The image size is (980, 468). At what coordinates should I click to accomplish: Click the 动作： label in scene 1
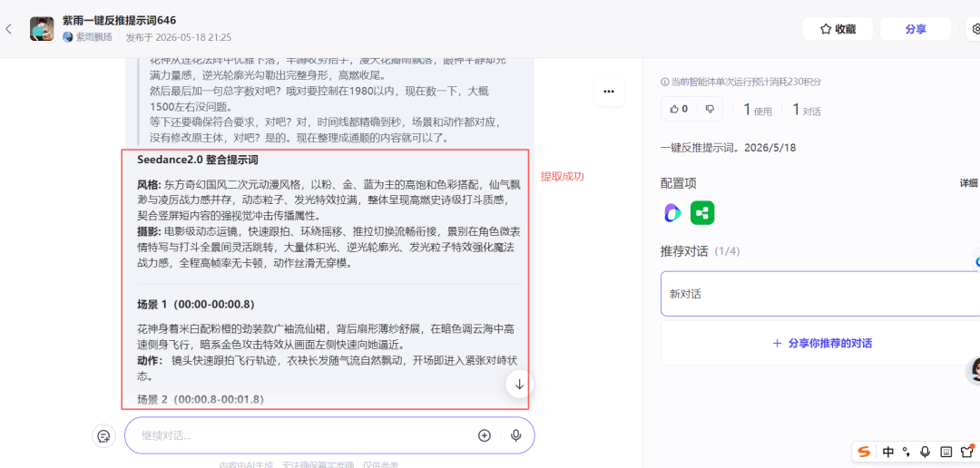[151, 361]
